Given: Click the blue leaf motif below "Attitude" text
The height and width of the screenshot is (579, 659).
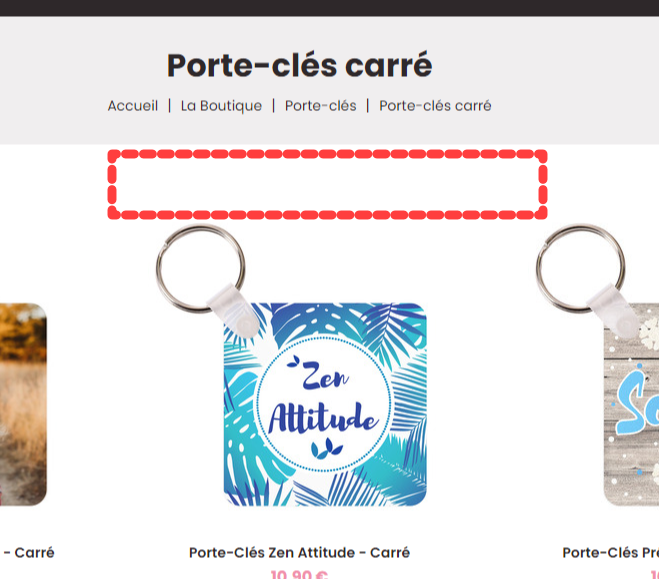Looking at the screenshot, I should (x=326, y=448).
